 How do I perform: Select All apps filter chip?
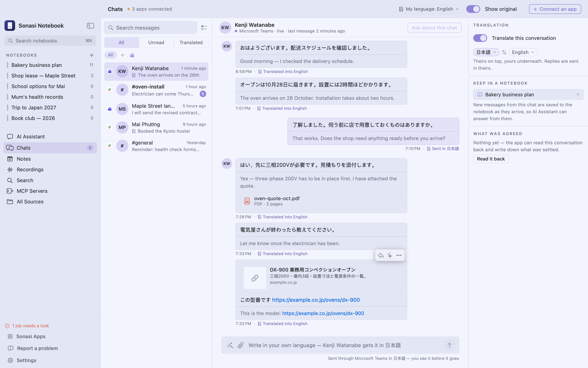point(110,55)
